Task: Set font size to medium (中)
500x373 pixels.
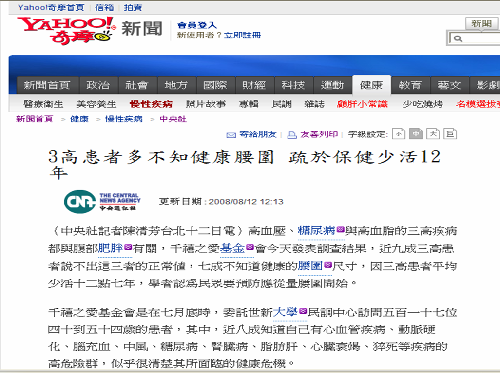Action: 416,134
